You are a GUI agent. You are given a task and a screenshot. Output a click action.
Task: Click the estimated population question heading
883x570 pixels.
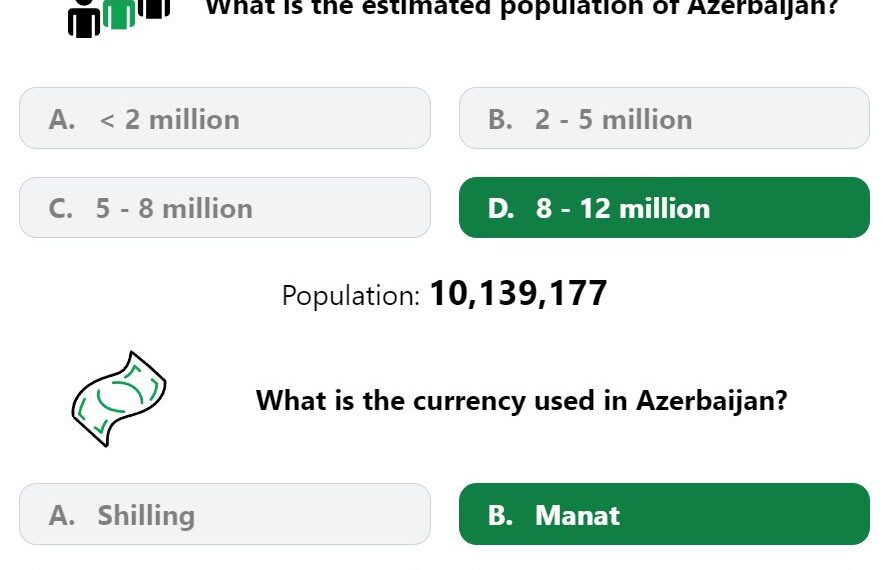point(522,8)
